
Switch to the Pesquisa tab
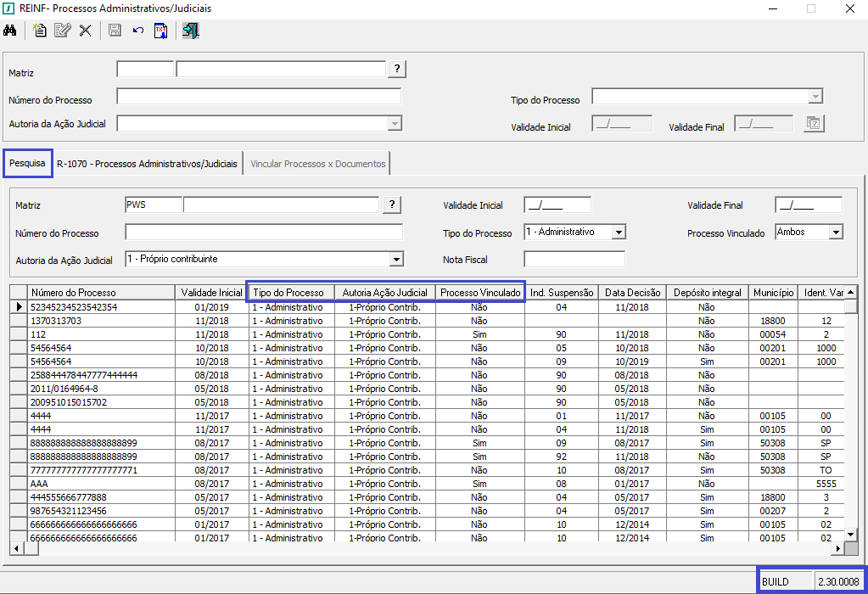27,163
